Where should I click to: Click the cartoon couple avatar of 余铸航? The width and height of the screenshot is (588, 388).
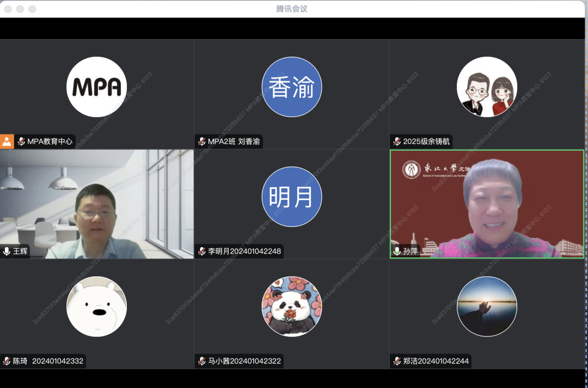[487, 87]
